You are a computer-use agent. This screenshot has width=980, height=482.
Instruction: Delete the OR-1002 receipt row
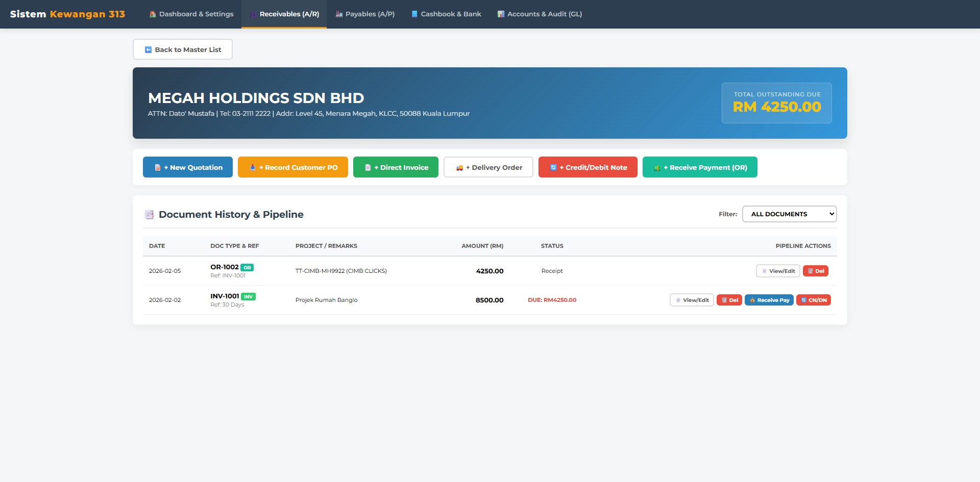click(816, 271)
